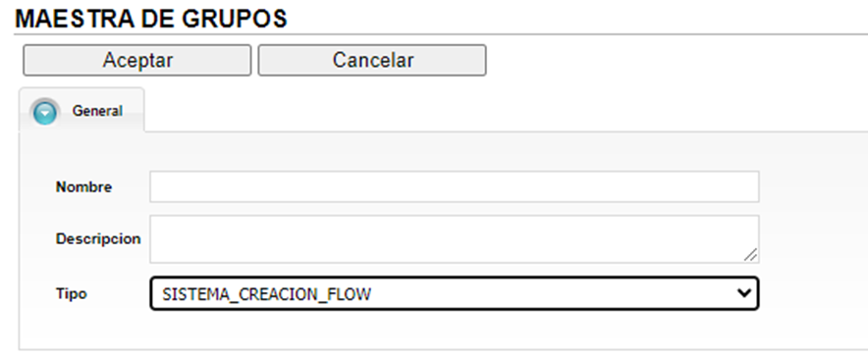Click the horizontal divider under the page title
Screen dimensions: 868x355
click(441, 35)
